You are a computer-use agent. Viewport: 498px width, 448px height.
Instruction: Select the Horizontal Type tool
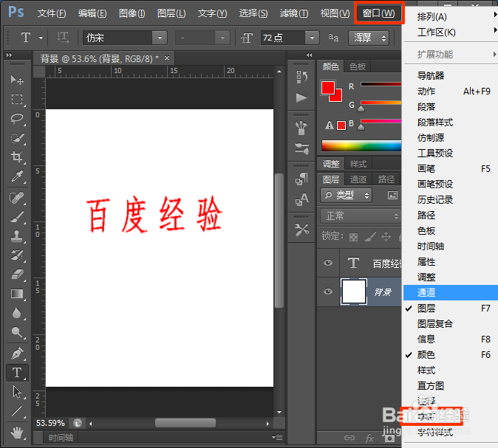click(17, 373)
